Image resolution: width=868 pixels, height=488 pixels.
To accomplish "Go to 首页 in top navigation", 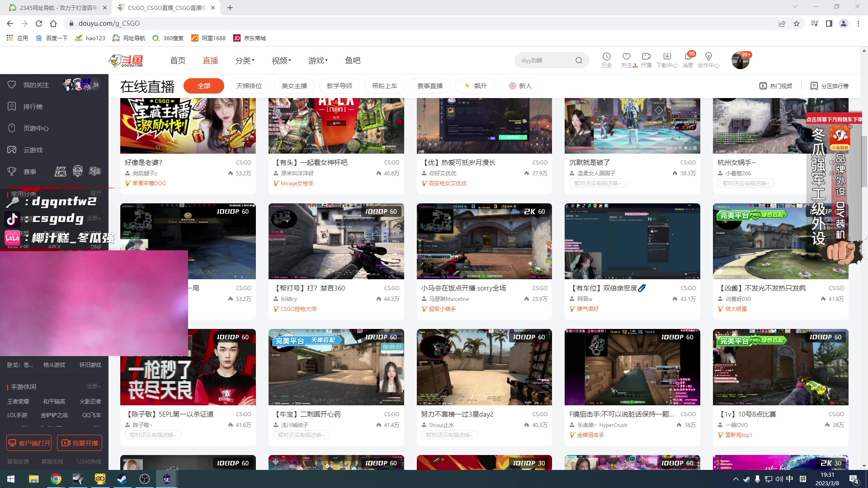I will [178, 61].
